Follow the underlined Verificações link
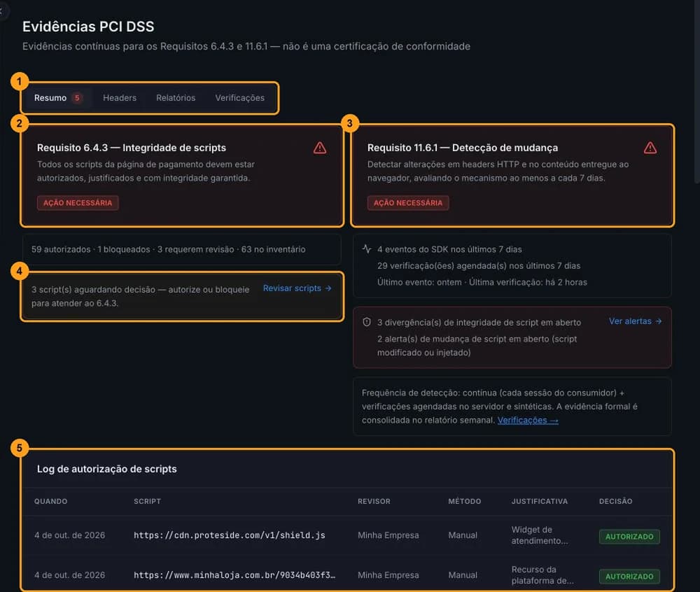The width and height of the screenshot is (700, 592). [x=528, y=421]
